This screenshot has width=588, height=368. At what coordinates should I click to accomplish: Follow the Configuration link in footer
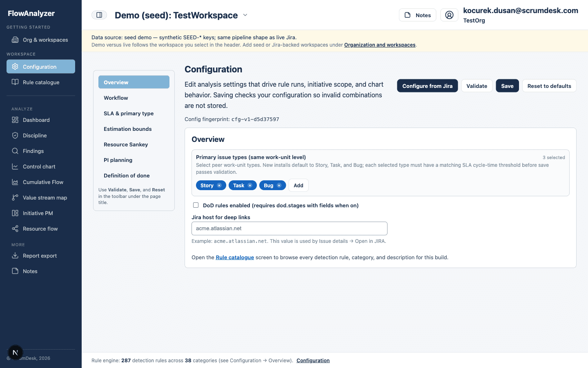313,361
